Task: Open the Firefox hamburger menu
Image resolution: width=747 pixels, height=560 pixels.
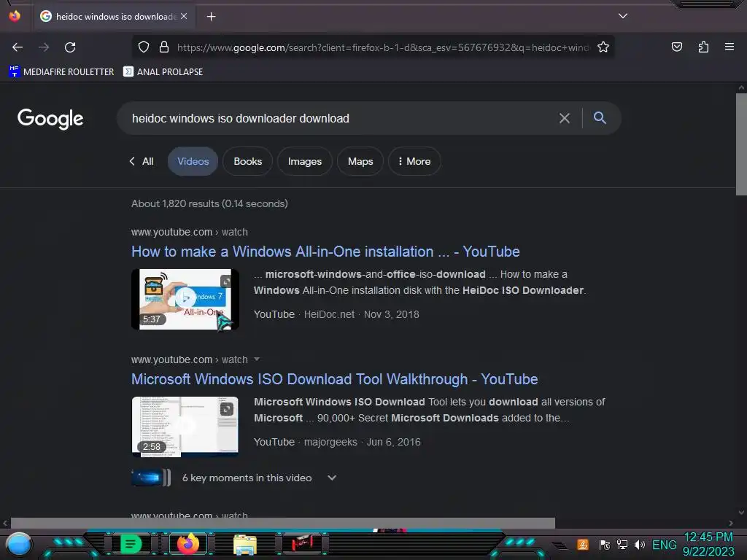Action: click(x=729, y=47)
